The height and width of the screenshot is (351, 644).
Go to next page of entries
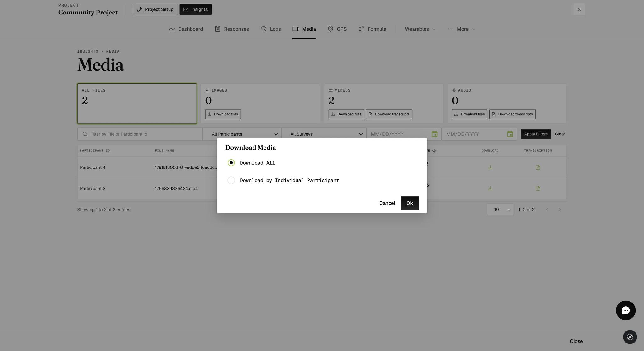click(560, 210)
